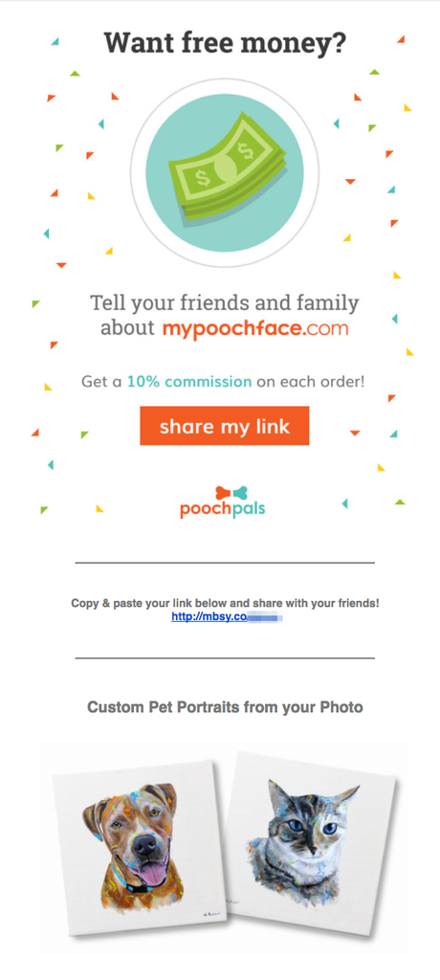Open the cat portrait painting image
This screenshot has height=980, width=440.
click(x=311, y=842)
